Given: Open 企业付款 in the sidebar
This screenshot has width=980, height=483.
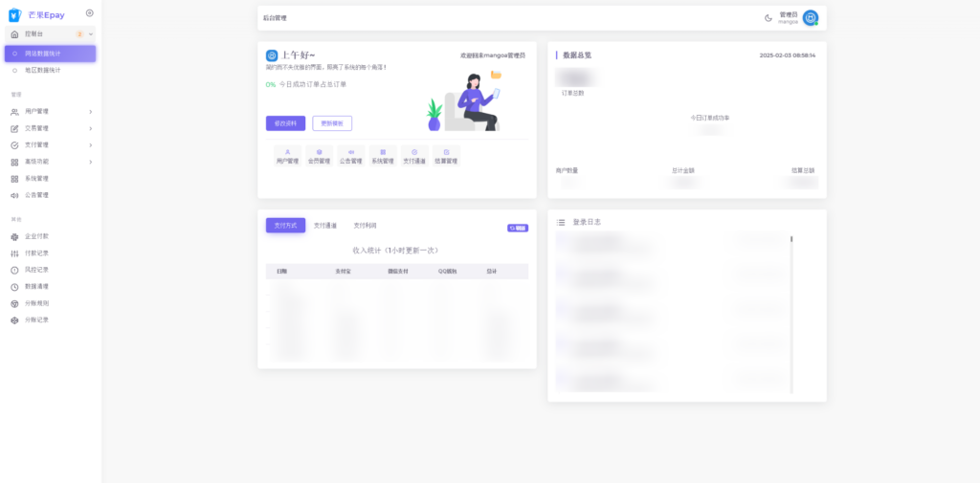Looking at the screenshot, I should pos(36,236).
